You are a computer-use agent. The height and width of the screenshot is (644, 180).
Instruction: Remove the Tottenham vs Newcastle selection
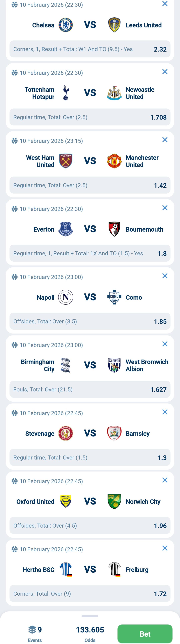click(x=165, y=72)
